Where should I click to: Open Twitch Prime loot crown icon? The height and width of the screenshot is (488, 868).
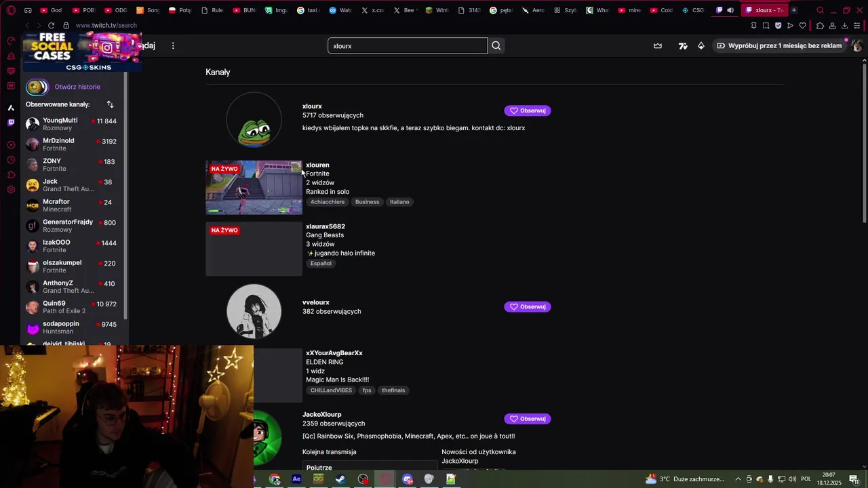(657, 45)
